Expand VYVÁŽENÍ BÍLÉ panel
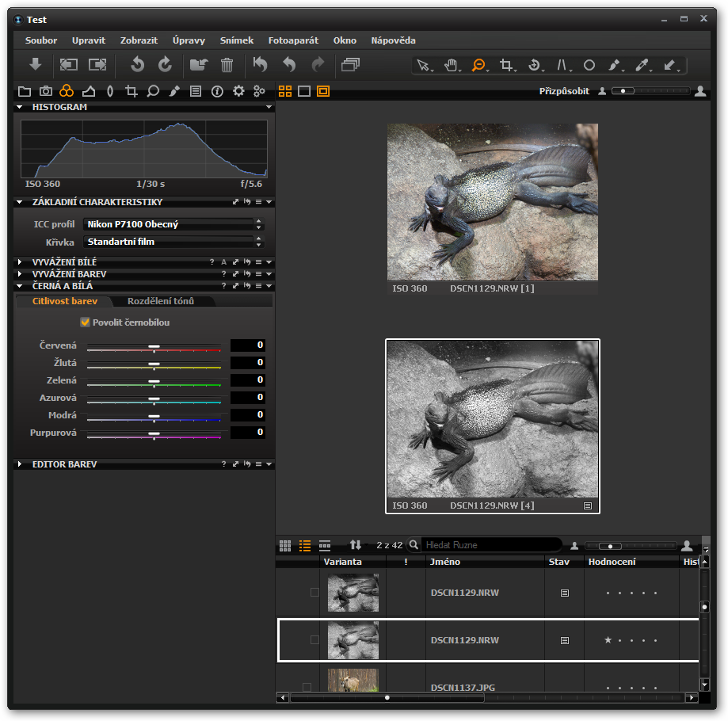The height and width of the screenshot is (721, 728). point(20,261)
